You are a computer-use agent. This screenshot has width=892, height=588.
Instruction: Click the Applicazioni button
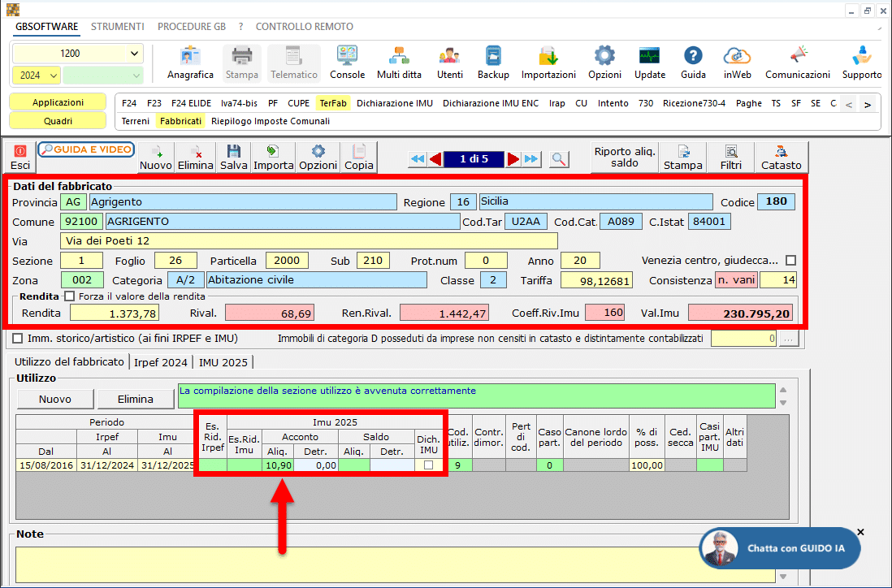(x=58, y=102)
